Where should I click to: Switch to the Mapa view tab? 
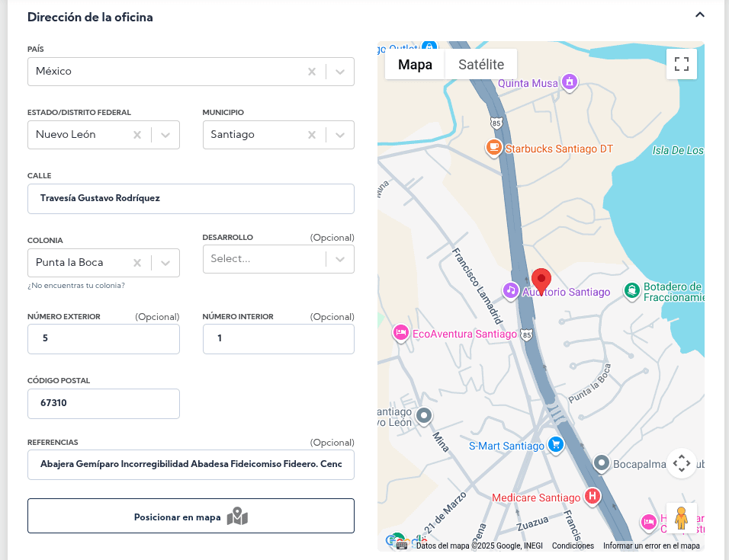tap(415, 65)
